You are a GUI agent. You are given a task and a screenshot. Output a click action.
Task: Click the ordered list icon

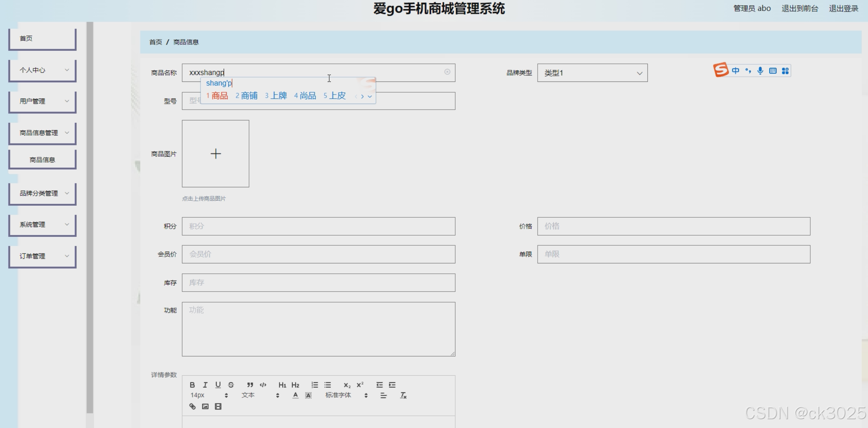(x=315, y=385)
